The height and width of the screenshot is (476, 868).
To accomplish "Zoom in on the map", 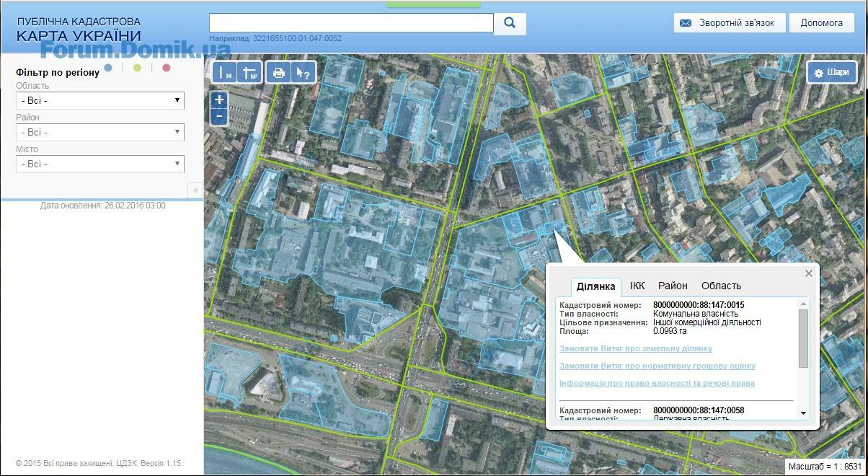I will pos(220,100).
